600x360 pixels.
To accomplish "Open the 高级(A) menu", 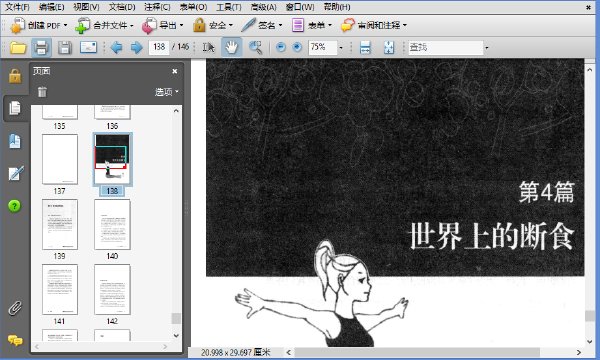I will click(x=263, y=7).
